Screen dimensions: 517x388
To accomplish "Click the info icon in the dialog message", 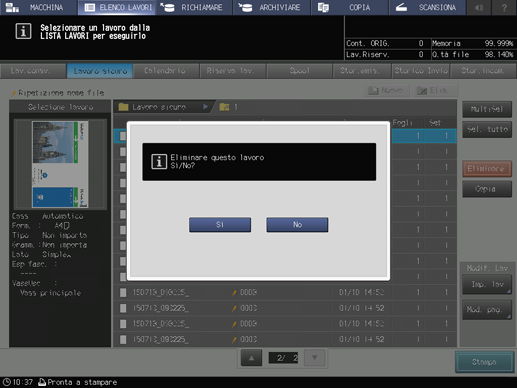I will 159,162.
